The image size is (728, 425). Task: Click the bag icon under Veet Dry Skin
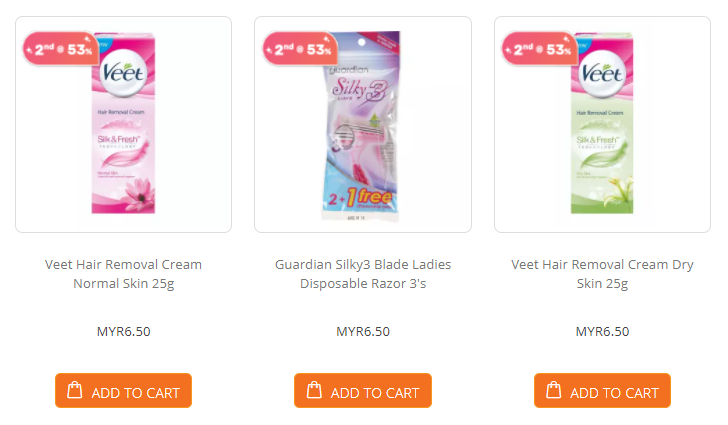coord(553,390)
